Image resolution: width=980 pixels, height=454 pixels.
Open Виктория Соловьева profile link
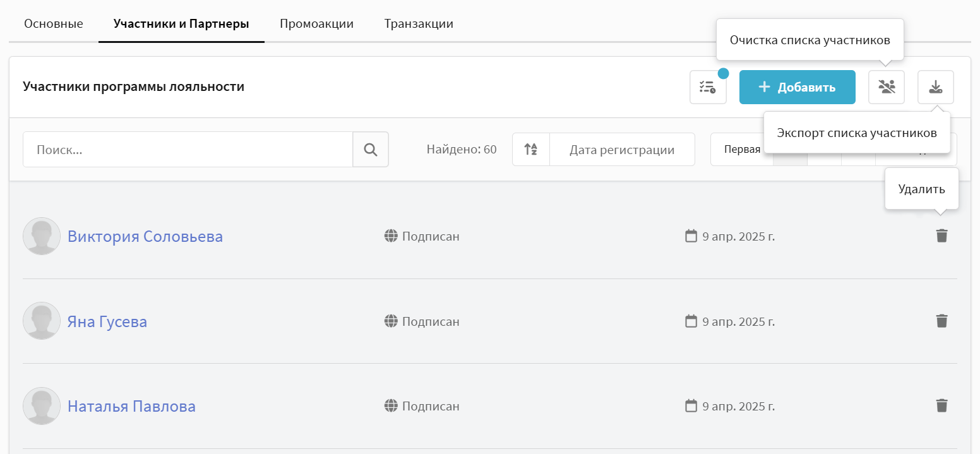click(145, 237)
